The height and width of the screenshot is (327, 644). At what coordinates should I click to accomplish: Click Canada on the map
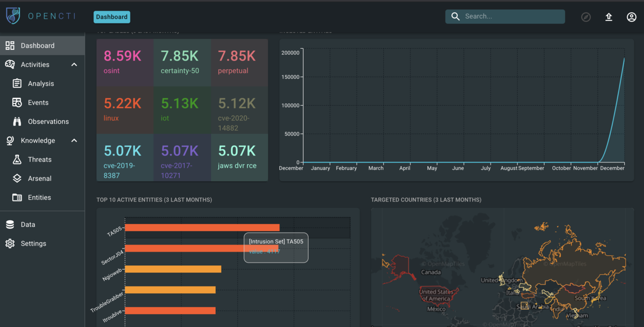tap(431, 272)
